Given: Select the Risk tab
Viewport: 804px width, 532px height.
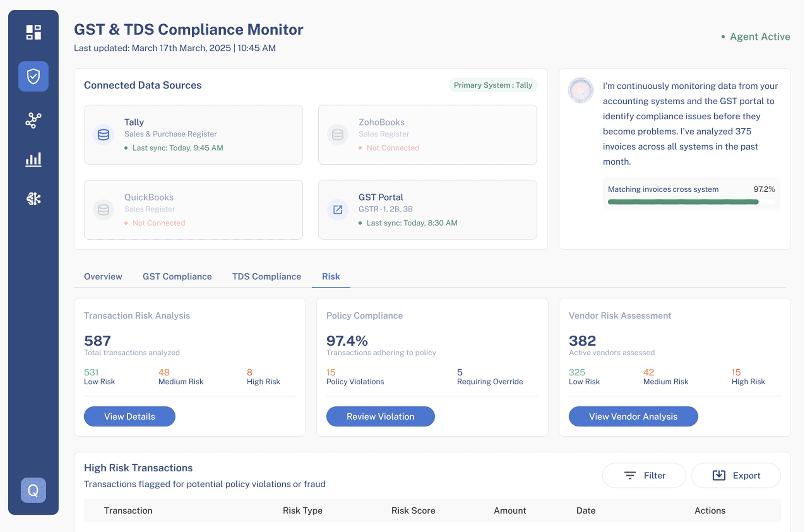Looking at the screenshot, I should tap(331, 276).
